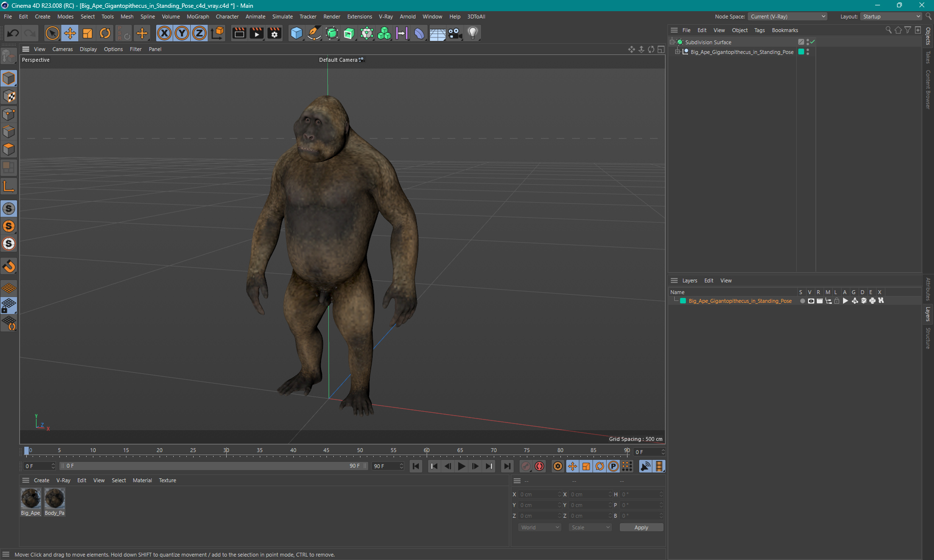Toggle Enable Snap icon

(9, 209)
